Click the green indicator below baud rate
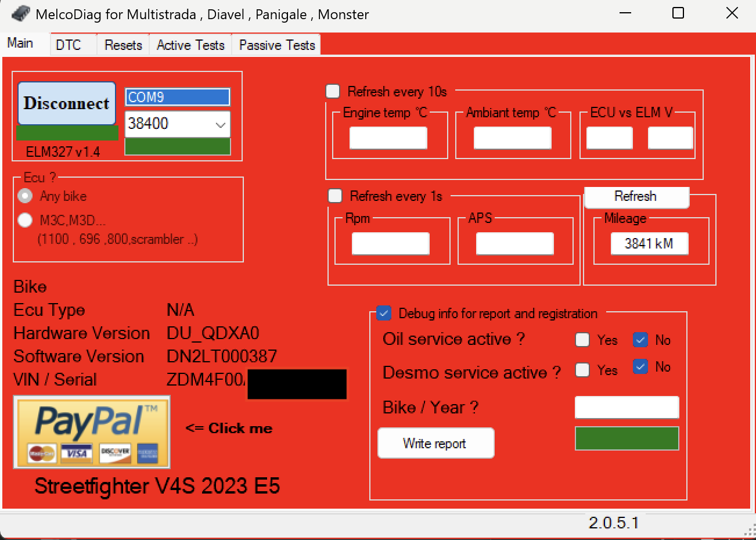This screenshot has width=756, height=540. click(178, 146)
